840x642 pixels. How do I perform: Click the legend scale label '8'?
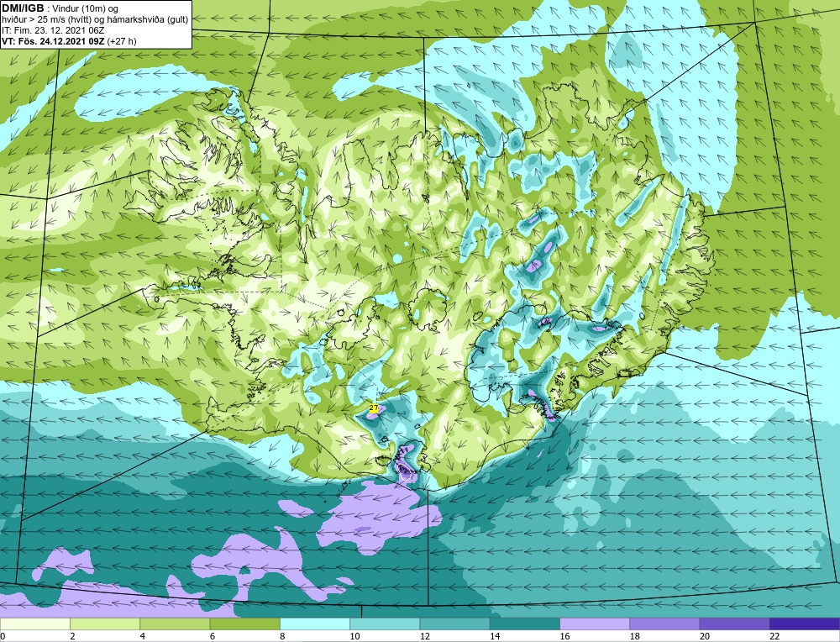point(282,636)
